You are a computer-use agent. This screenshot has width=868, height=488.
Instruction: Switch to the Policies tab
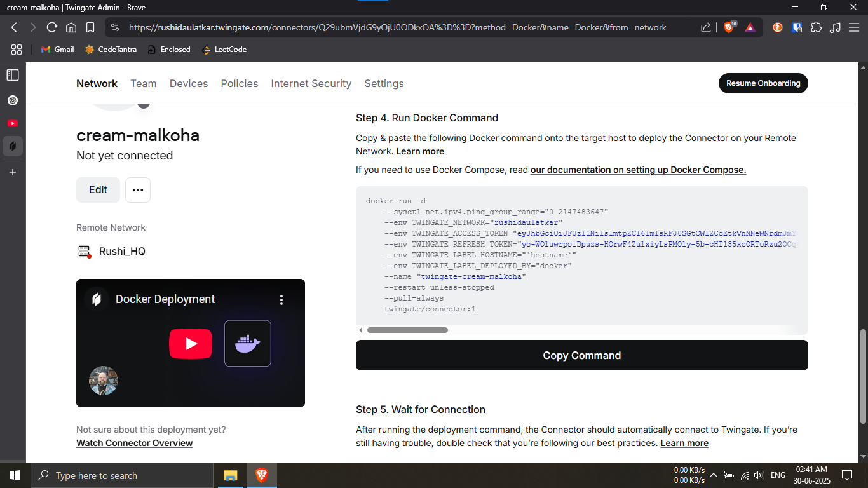pyautogui.click(x=240, y=84)
